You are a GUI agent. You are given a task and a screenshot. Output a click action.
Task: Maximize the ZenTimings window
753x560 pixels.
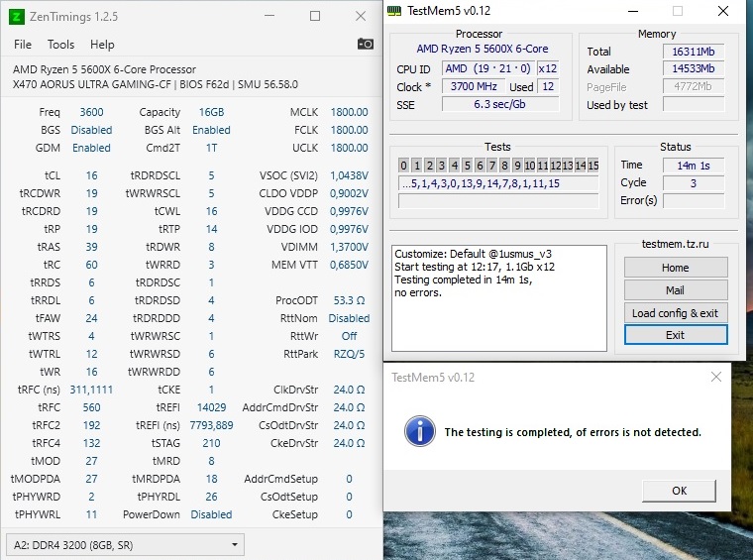315,16
